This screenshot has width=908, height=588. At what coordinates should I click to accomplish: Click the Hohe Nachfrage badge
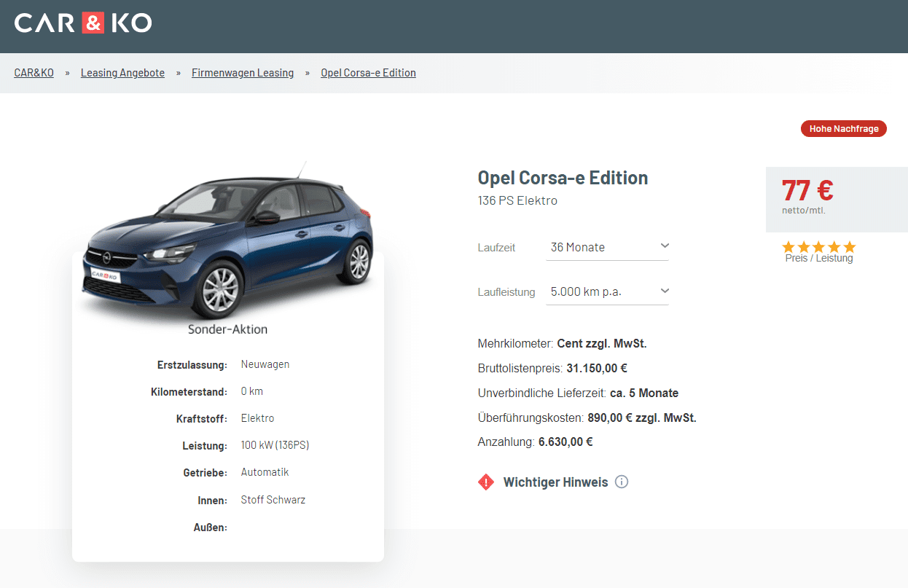(x=844, y=129)
